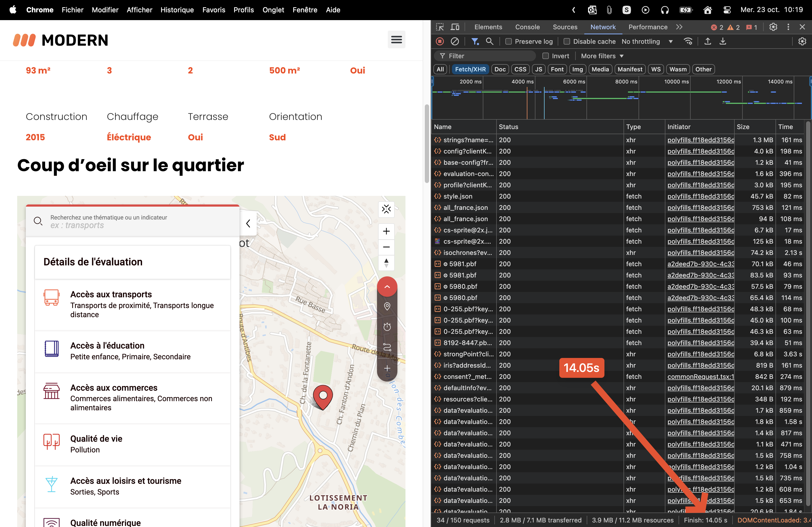The width and height of the screenshot is (812, 527).
Task: Click the location pin tool on map
Action: (x=387, y=306)
